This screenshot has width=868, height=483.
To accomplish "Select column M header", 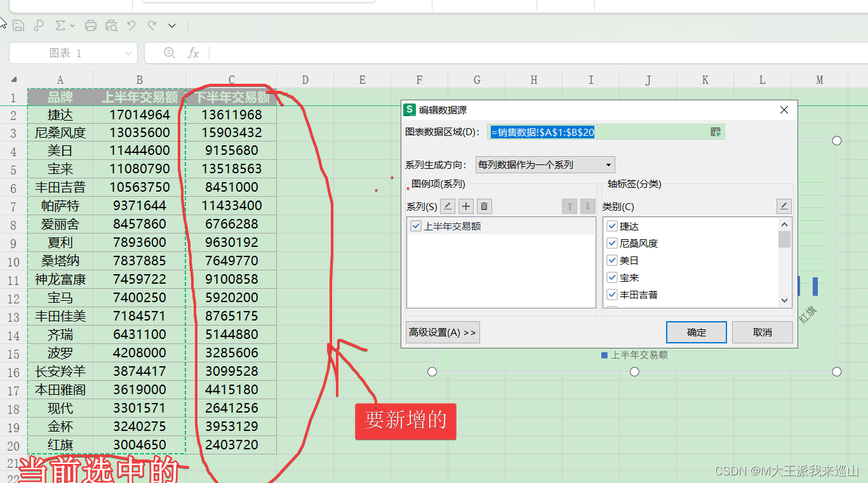I will 820,80.
